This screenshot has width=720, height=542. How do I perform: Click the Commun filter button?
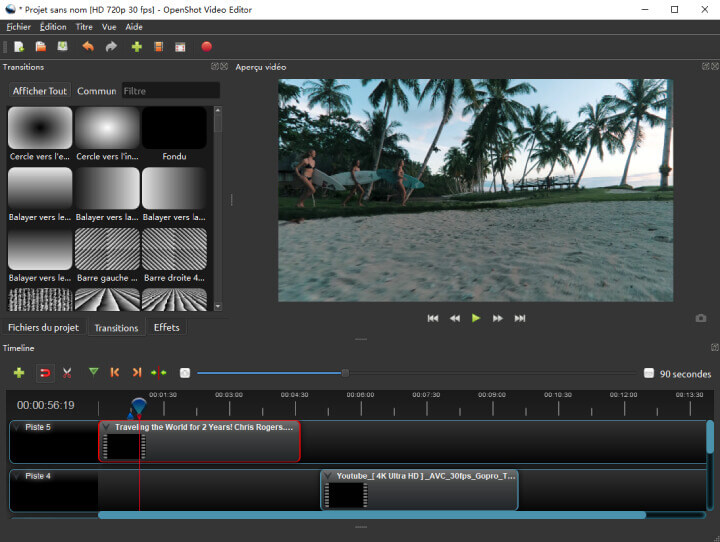(96, 91)
